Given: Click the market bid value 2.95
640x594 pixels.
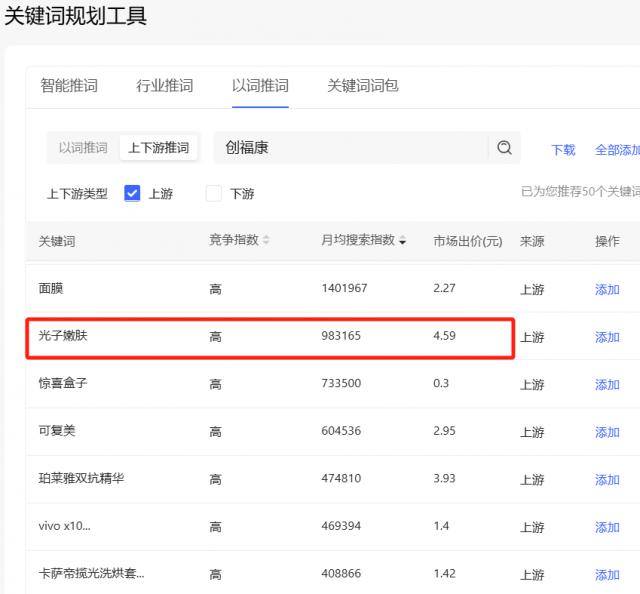Looking at the screenshot, I should coord(444,431).
